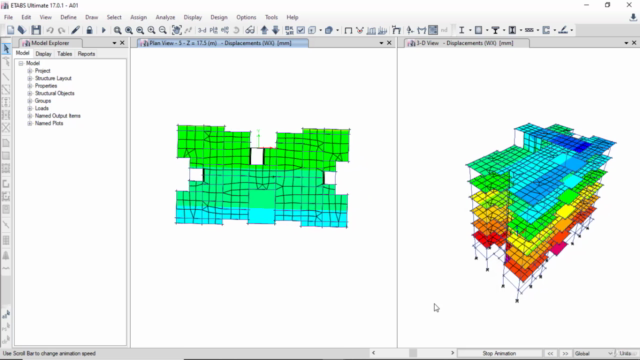Viewport: 640px width, 360px height.
Task: Select the pointer tool in left sidebar
Action: 6,49
